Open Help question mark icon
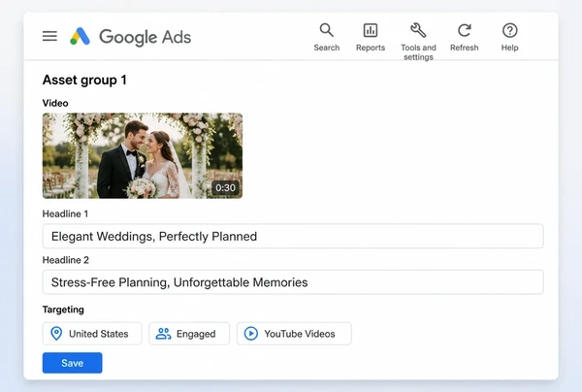The width and height of the screenshot is (582, 392). click(x=510, y=30)
